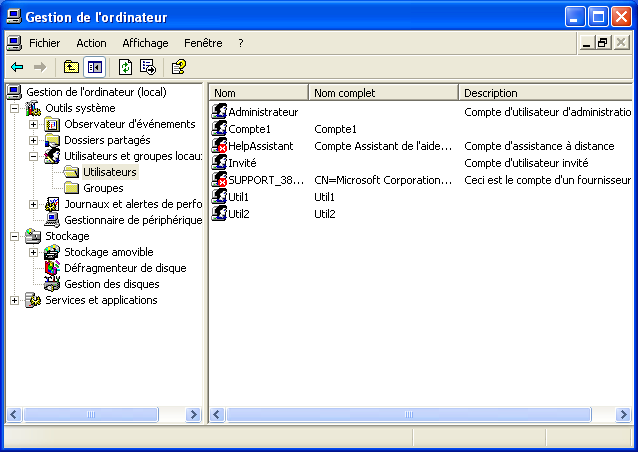Expand the Stockage amovible node
638x452 pixels.
33,252
